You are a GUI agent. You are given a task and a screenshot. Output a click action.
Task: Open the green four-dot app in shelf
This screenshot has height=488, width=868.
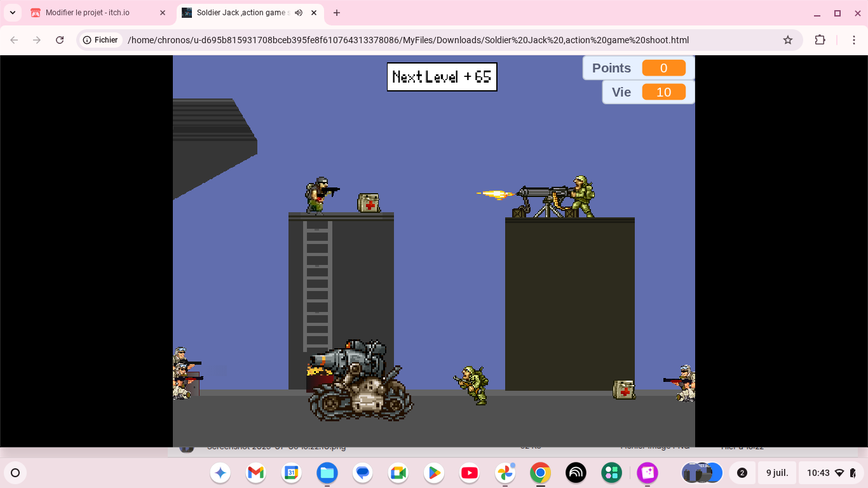point(612,473)
